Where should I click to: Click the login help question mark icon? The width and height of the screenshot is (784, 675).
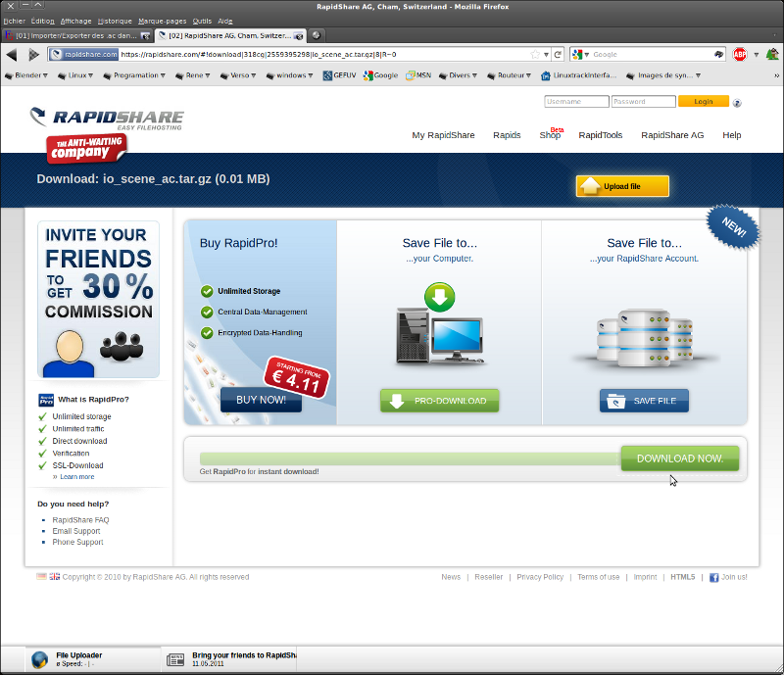coord(737,103)
